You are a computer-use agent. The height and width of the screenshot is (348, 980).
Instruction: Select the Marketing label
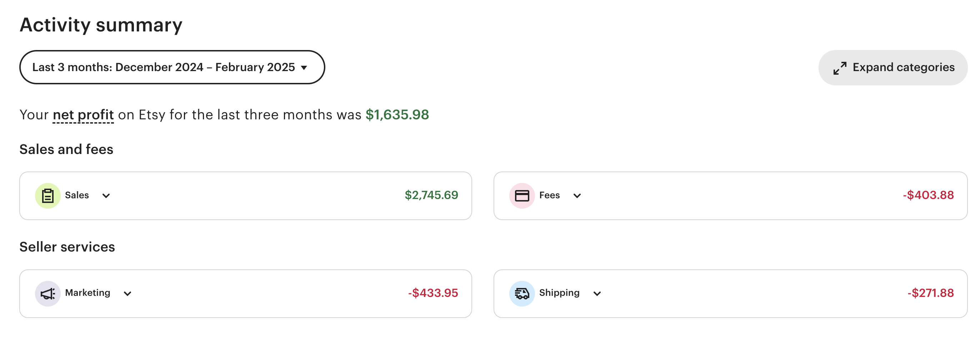[x=87, y=293]
